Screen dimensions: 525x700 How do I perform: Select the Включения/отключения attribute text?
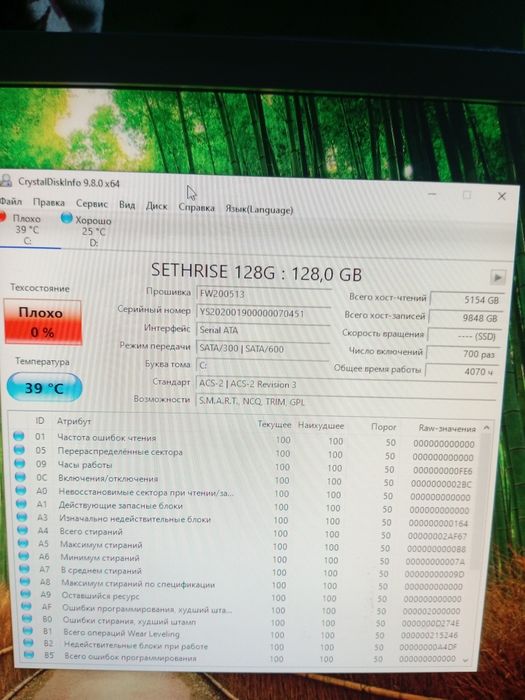tap(108, 478)
